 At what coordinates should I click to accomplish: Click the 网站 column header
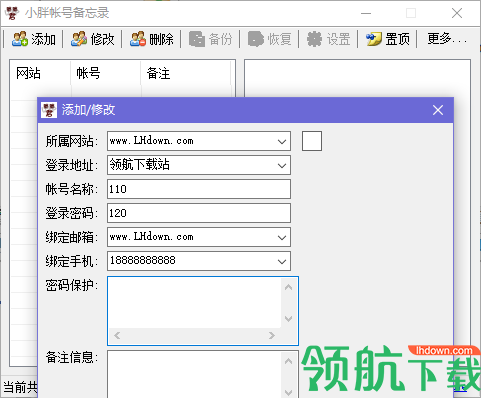click(40, 73)
